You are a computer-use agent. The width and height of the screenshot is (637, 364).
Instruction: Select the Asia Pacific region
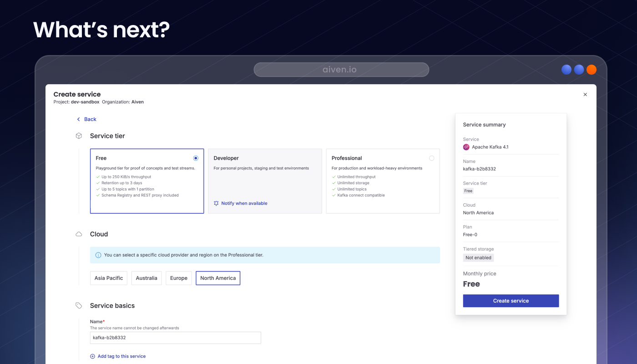[109, 278]
